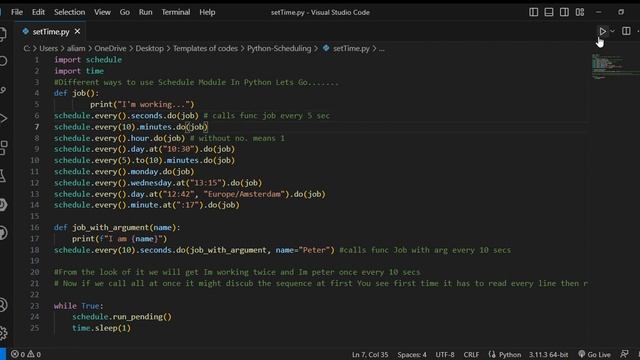Click errors and warnings count in status bar
Viewport: 640px width, 360px height.
[26, 354]
